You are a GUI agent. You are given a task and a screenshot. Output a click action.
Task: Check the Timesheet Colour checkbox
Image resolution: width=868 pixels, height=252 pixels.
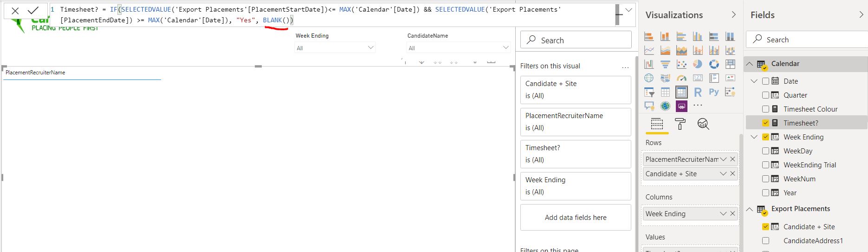click(x=765, y=109)
